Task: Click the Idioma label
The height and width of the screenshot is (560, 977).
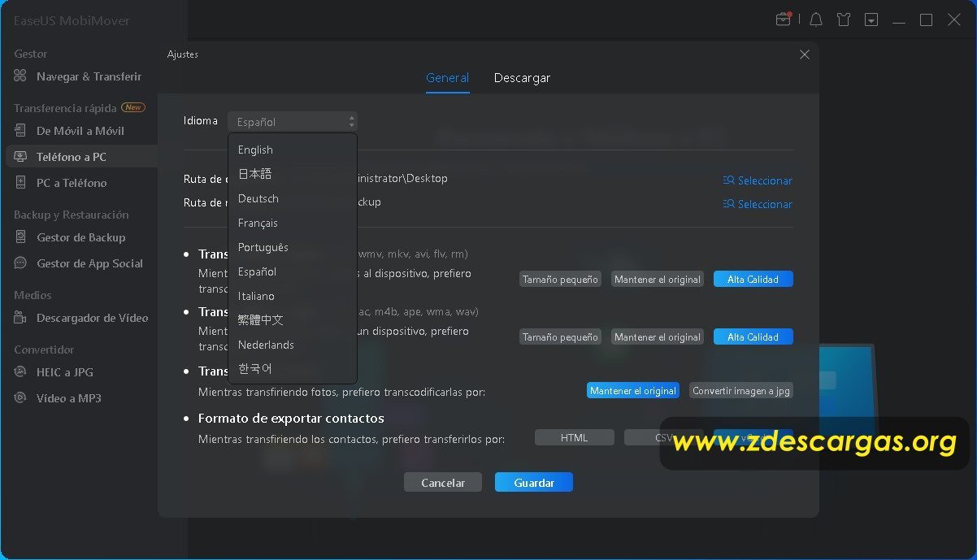Action: coord(201,121)
